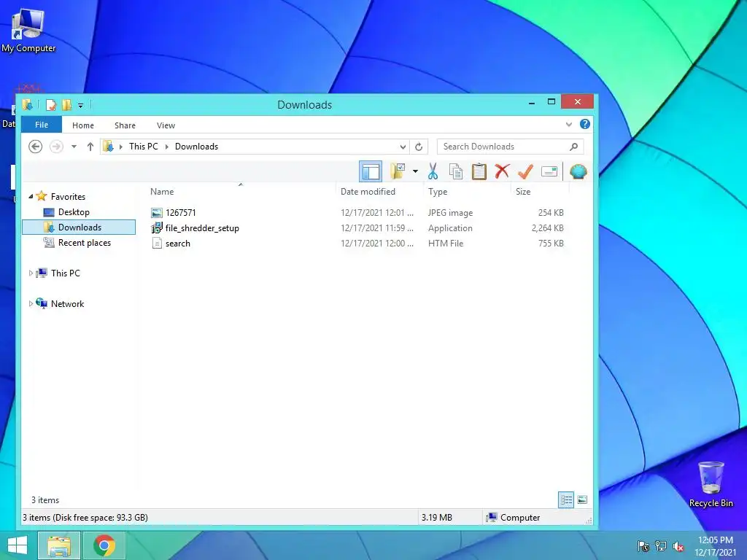This screenshot has height=560, width=747.
Task: Open the File tab
Action: click(42, 125)
